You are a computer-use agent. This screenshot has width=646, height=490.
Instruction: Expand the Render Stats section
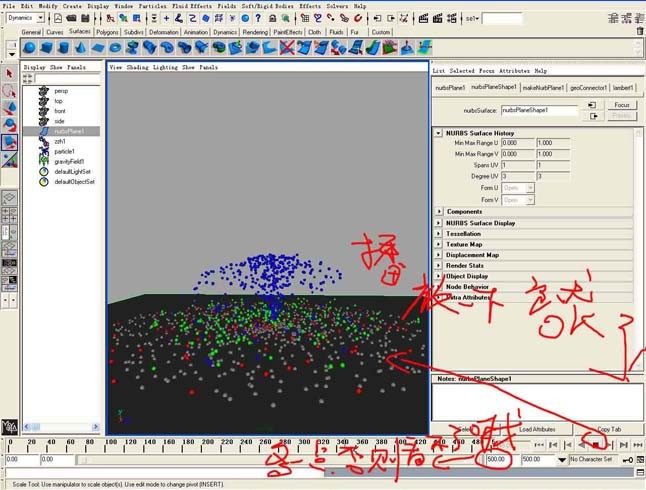coord(439,266)
